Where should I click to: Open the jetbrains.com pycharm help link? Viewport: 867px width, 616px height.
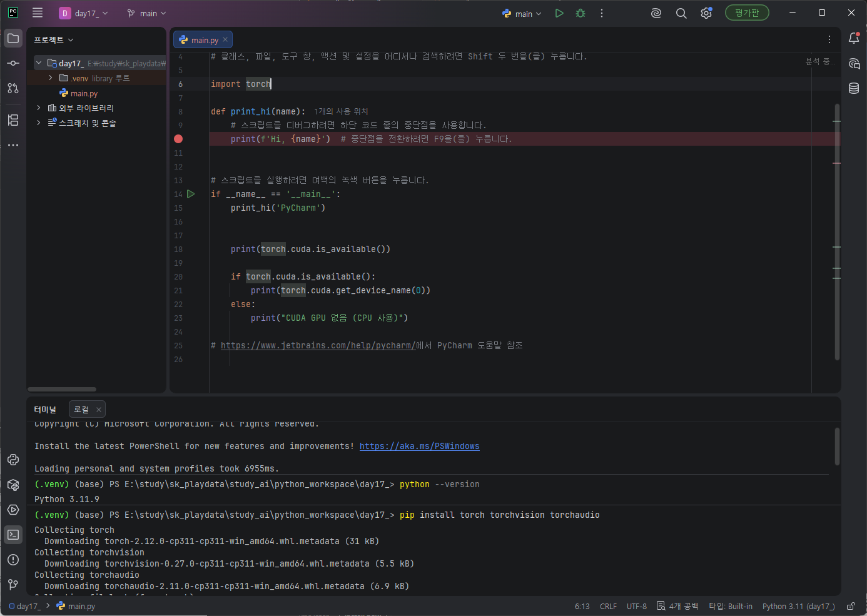coord(318,345)
